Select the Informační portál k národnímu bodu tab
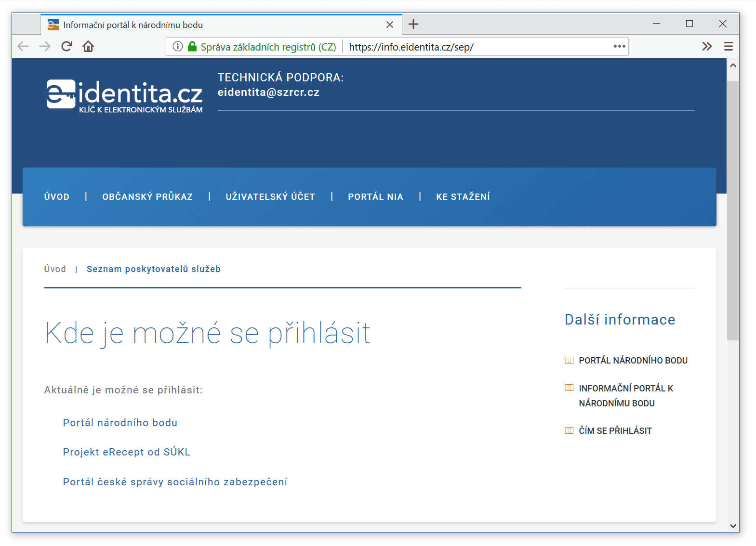 click(x=222, y=25)
